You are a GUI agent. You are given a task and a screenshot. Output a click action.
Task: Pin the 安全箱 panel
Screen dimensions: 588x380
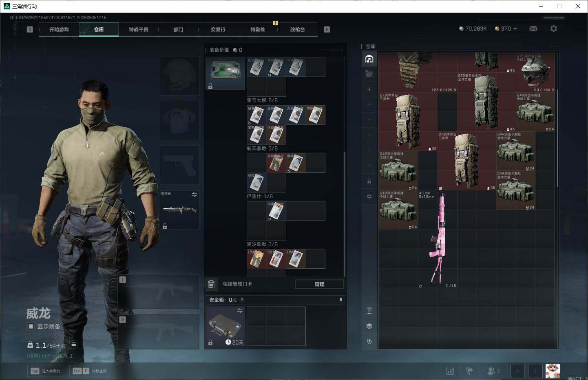coord(341,300)
